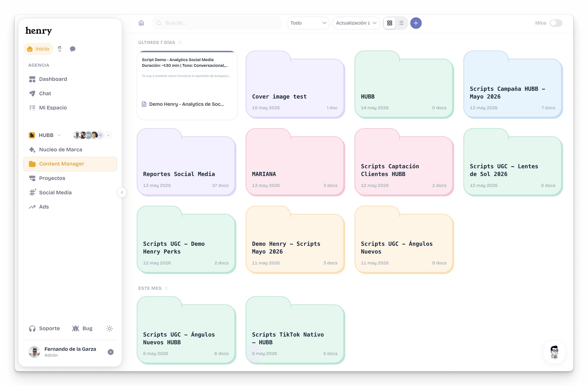Switch to grid view
Screen dimensions: 588x386
click(x=390, y=23)
